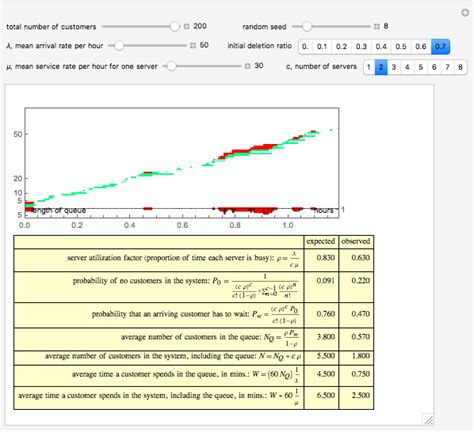
Task: Click expected server utilization value 0.830
Action: pos(326,258)
